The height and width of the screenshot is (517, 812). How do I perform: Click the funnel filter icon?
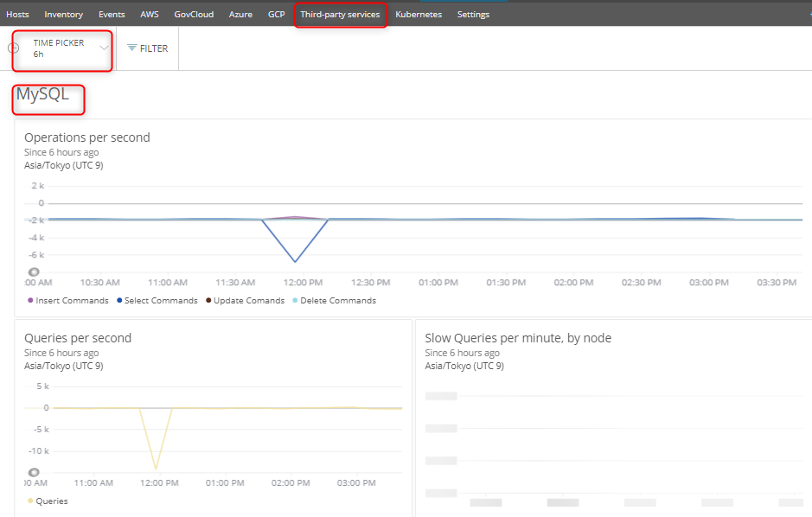(132, 48)
